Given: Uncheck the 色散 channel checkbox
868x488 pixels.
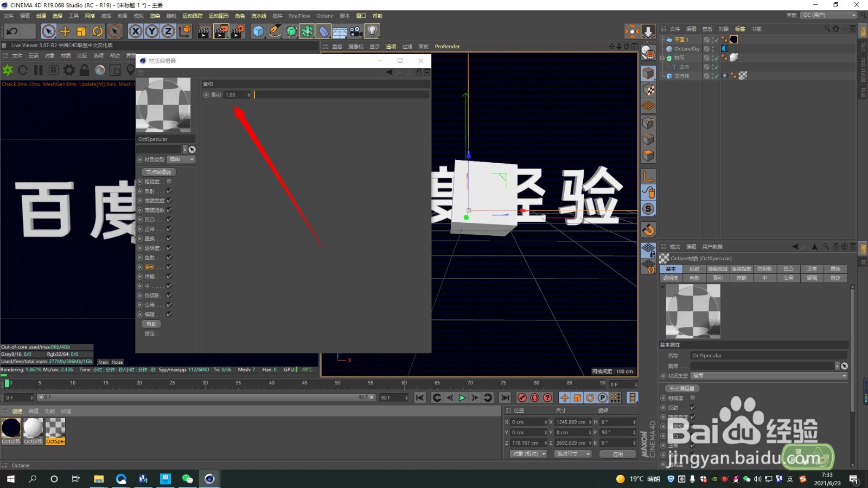Looking at the screenshot, I should (169, 258).
